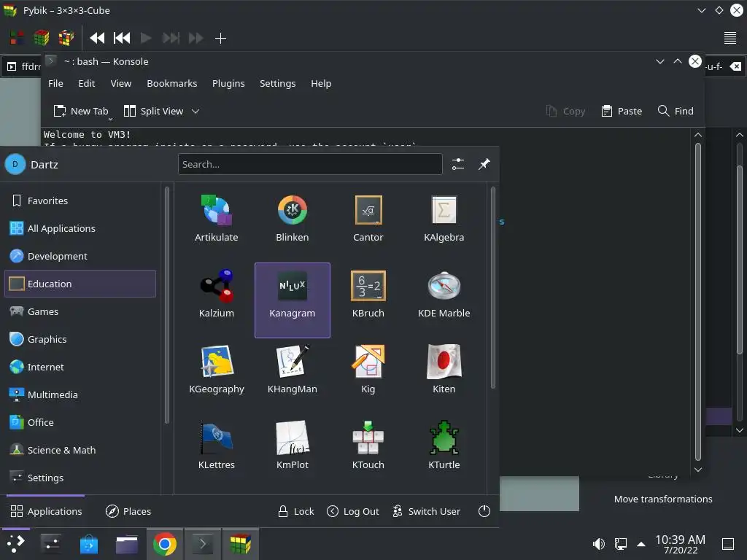Launch Artikulate from the Education list

[x=216, y=219]
